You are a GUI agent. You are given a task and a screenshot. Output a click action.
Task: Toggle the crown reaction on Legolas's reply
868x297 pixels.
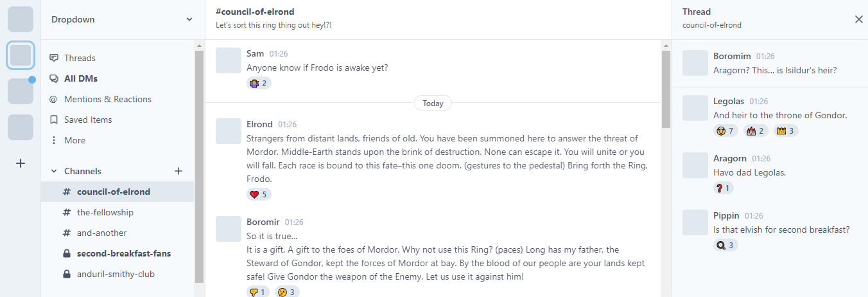[787, 130]
